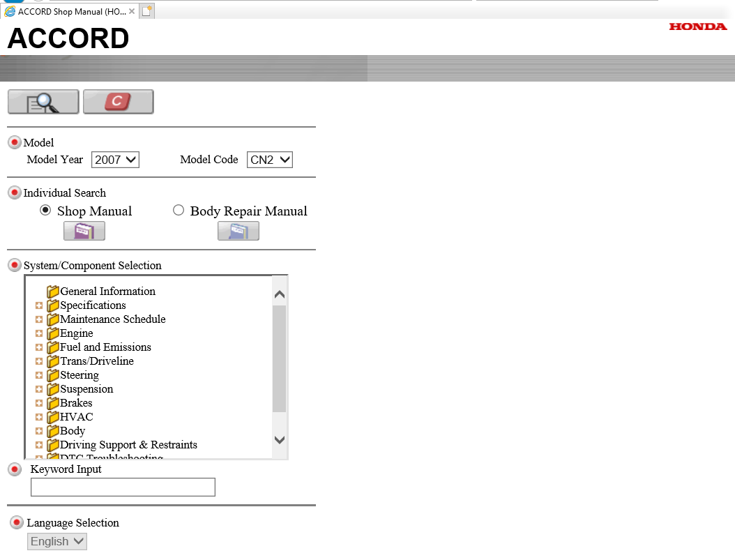The width and height of the screenshot is (735, 560).
Task: Click the tree scrollbar down arrow
Action: [280, 439]
